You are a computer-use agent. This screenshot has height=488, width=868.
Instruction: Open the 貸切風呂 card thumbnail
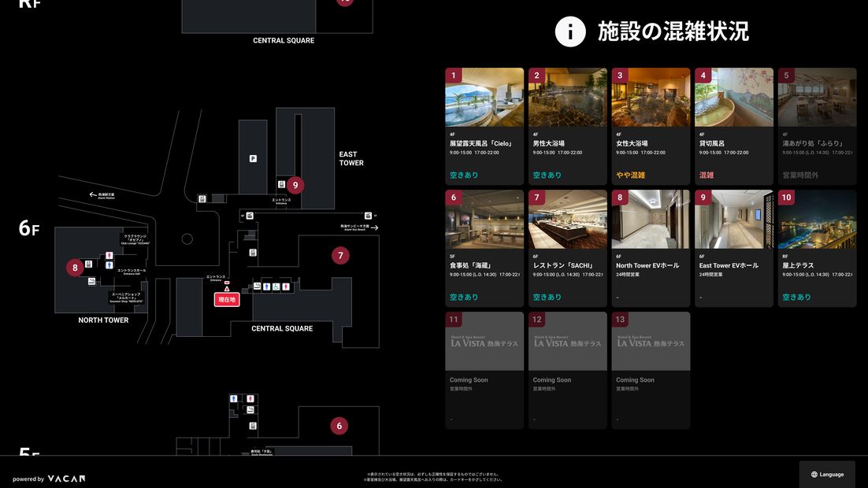[734, 98]
